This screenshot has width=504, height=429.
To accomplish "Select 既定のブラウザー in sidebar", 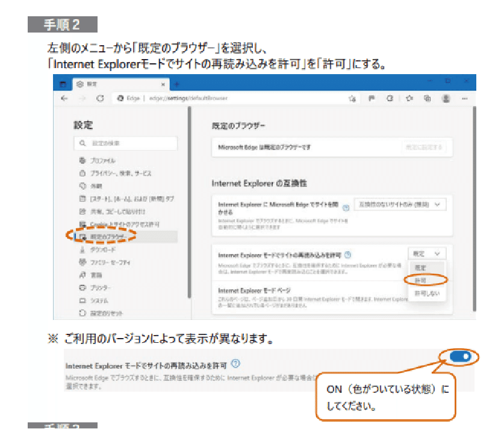I will tap(126, 237).
